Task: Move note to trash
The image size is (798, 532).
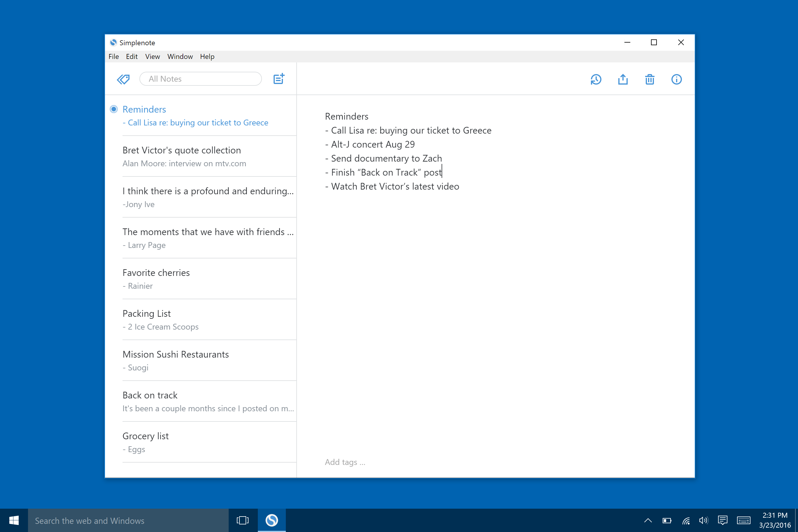Action: coord(649,79)
